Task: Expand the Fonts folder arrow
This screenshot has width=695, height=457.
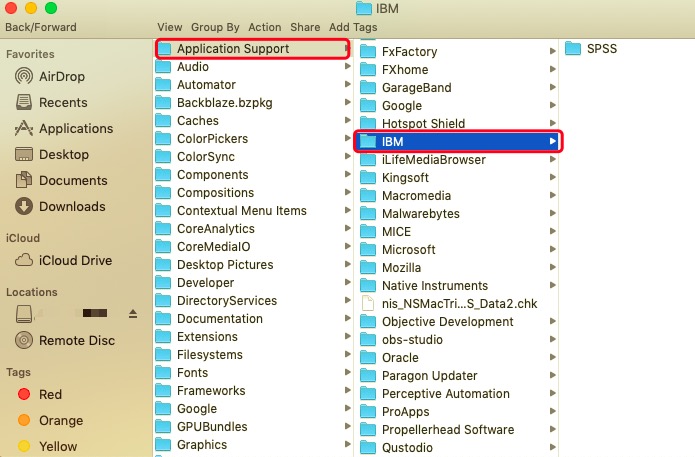Action: point(348,372)
